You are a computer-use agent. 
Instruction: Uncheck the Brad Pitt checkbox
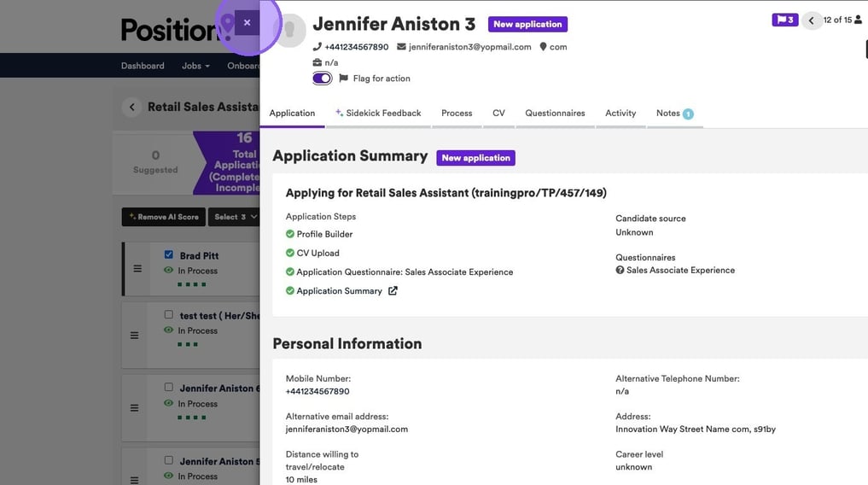(168, 254)
